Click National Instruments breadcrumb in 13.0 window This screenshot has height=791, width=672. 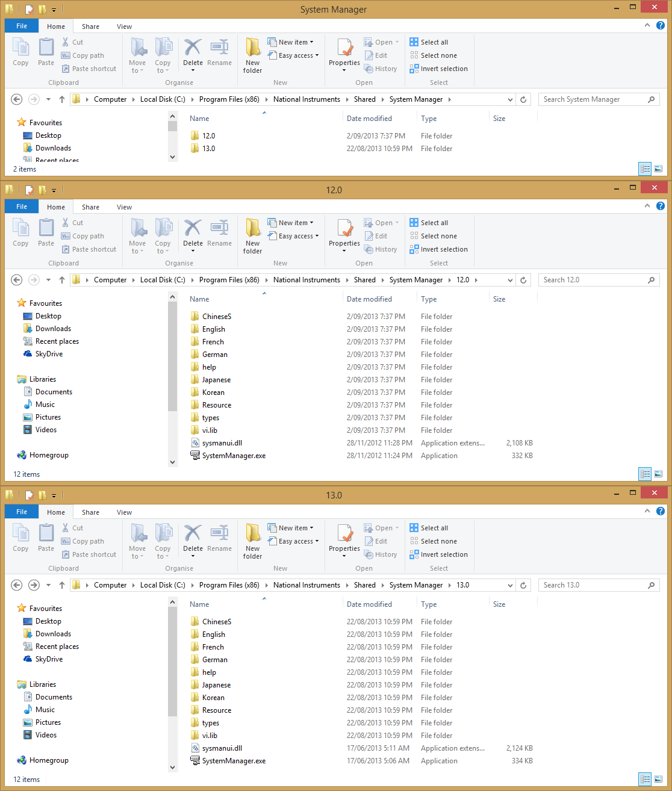tap(306, 585)
